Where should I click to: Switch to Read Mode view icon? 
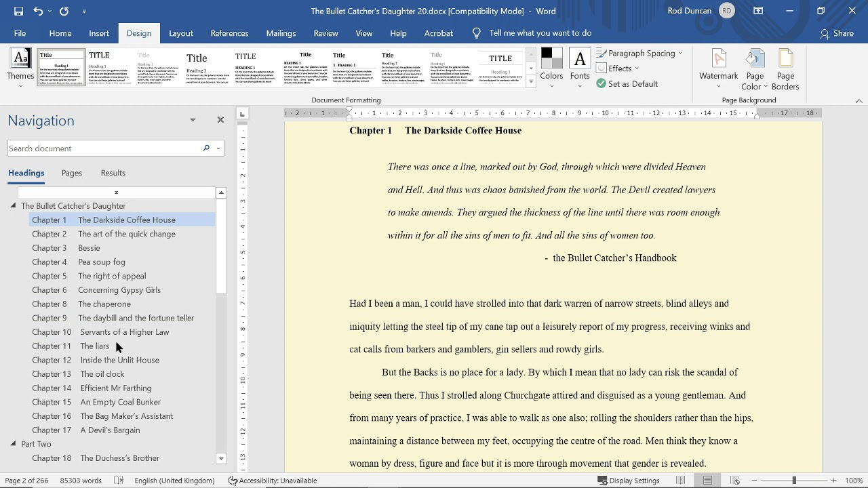[x=680, y=481]
